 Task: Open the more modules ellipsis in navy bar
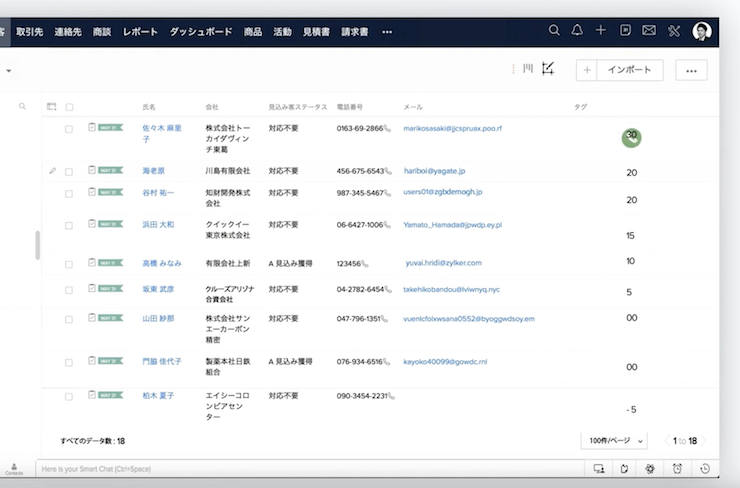pos(387,32)
